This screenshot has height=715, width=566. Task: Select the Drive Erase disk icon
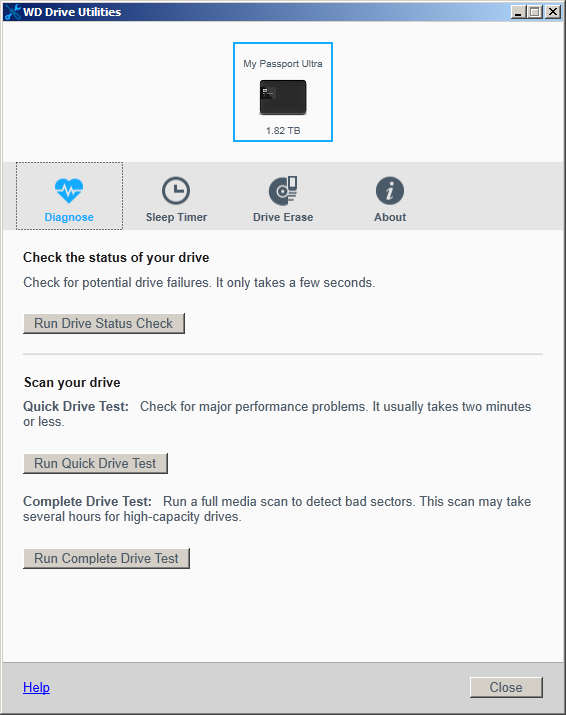click(283, 191)
